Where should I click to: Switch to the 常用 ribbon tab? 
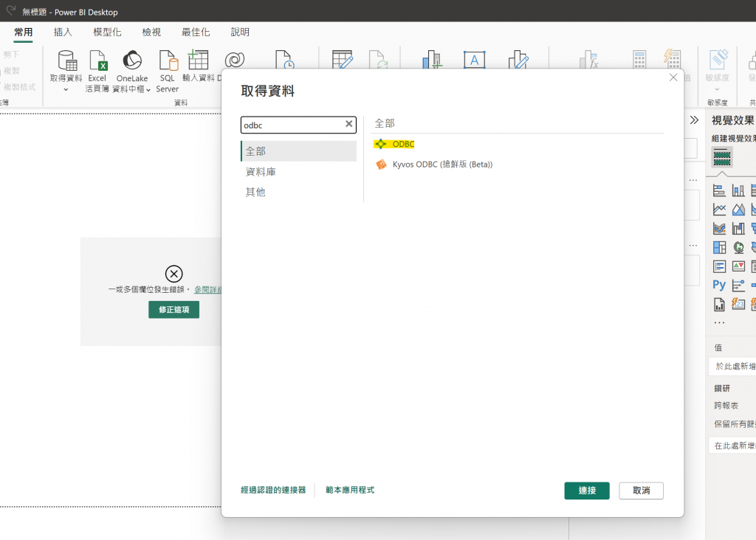click(23, 32)
